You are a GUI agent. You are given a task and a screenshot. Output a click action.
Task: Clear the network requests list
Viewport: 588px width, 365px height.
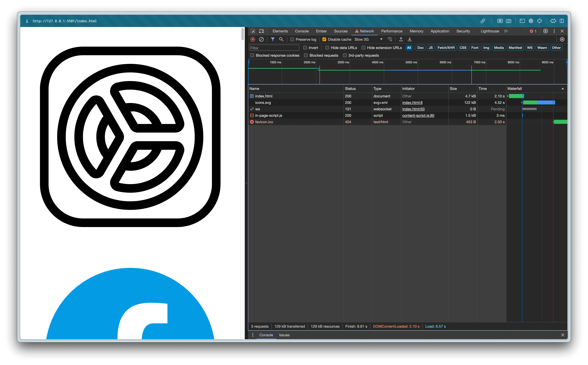pyautogui.click(x=261, y=39)
